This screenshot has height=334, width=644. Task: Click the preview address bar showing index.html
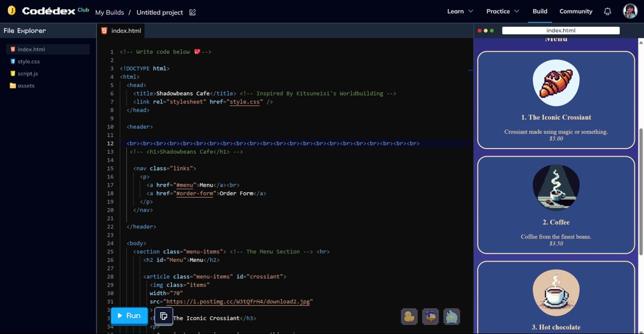[x=561, y=31]
